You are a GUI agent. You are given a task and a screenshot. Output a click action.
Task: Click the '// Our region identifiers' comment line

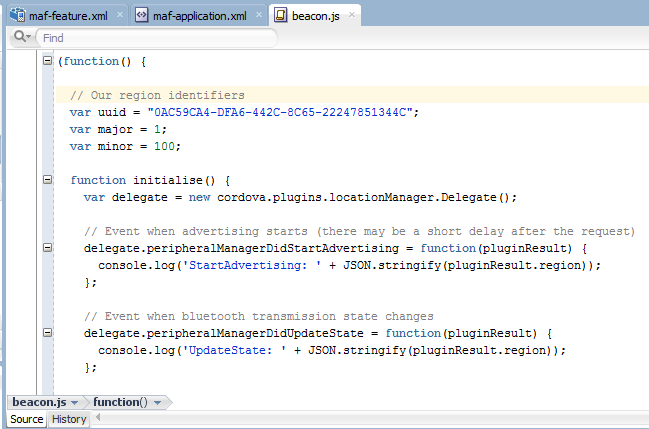pyautogui.click(x=157, y=95)
